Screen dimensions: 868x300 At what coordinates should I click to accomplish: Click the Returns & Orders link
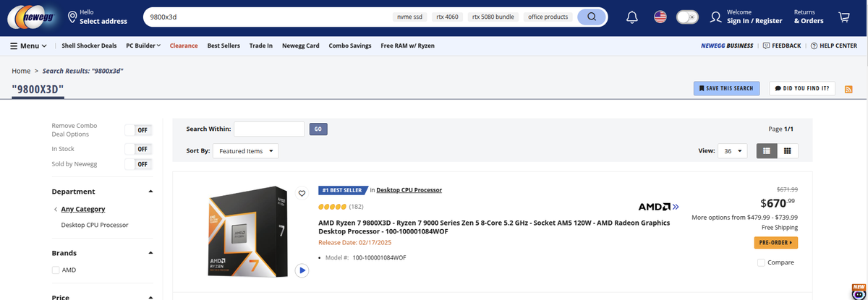[809, 17]
